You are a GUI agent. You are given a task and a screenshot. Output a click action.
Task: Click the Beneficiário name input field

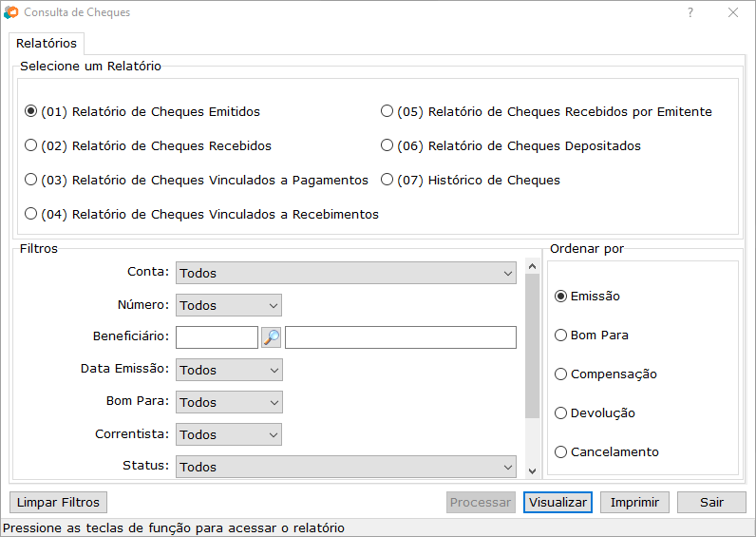tap(401, 337)
